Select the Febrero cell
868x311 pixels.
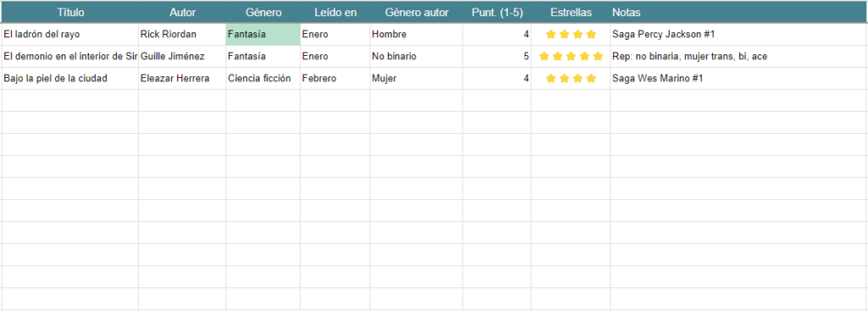(x=335, y=79)
